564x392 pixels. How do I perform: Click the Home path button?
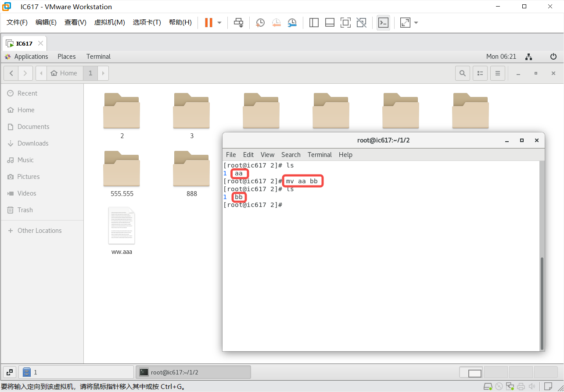coord(64,73)
